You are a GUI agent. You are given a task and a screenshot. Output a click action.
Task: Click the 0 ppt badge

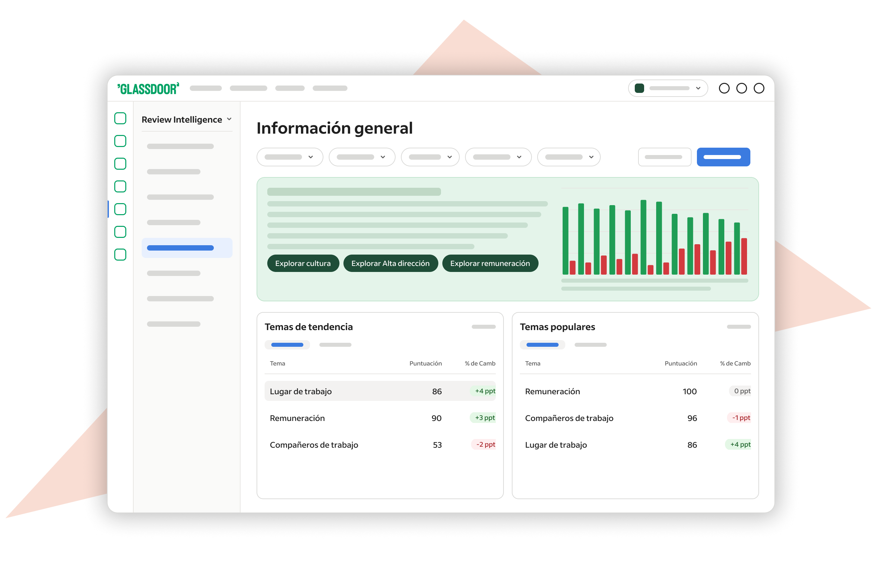pyautogui.click(x=740, y=391)
